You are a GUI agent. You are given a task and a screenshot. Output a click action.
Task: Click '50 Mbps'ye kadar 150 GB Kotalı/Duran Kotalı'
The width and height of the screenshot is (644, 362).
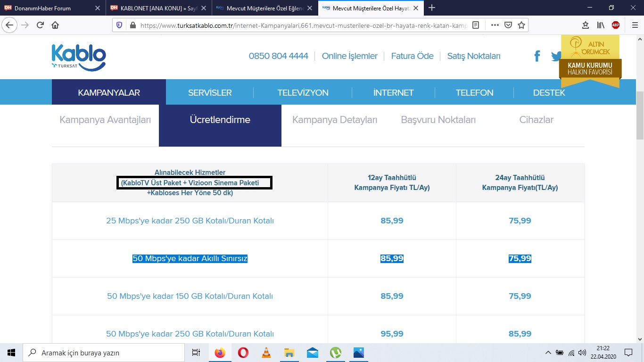190,296
